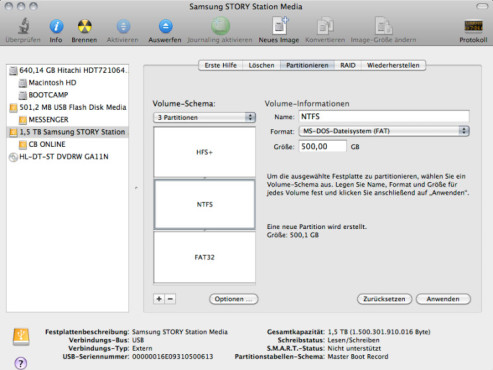Select 501,2 MB USB Flash Disk Media
Image resolution: width=493 pixels, height=370 pixels.
click(x=68, y=107)
